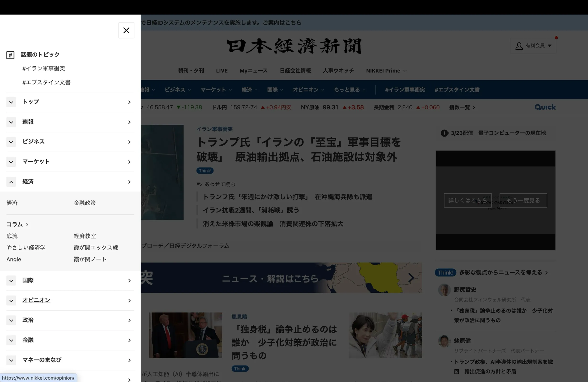The width and height of the screenshot is (588, 382).
Task: Open 人事ウオッチ in top navigation
Action: click(338, 71)
